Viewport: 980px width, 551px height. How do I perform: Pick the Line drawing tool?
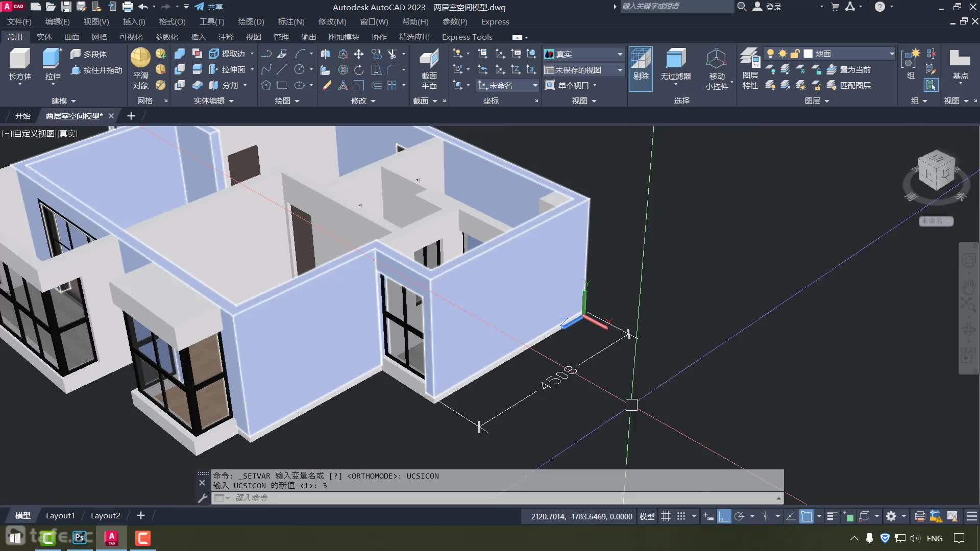282,70
